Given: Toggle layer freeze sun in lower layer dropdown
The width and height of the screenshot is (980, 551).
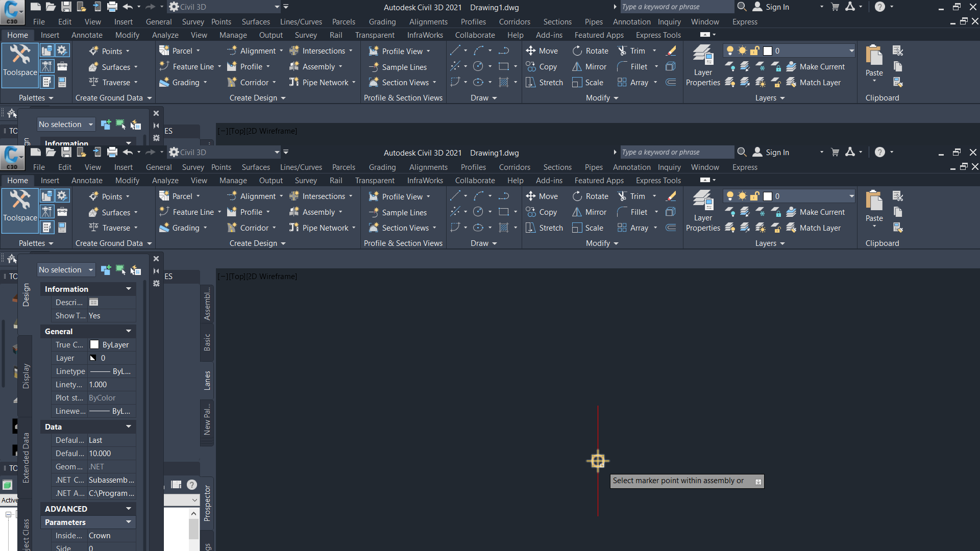Looking at the screenshot, I should (743, 196).
